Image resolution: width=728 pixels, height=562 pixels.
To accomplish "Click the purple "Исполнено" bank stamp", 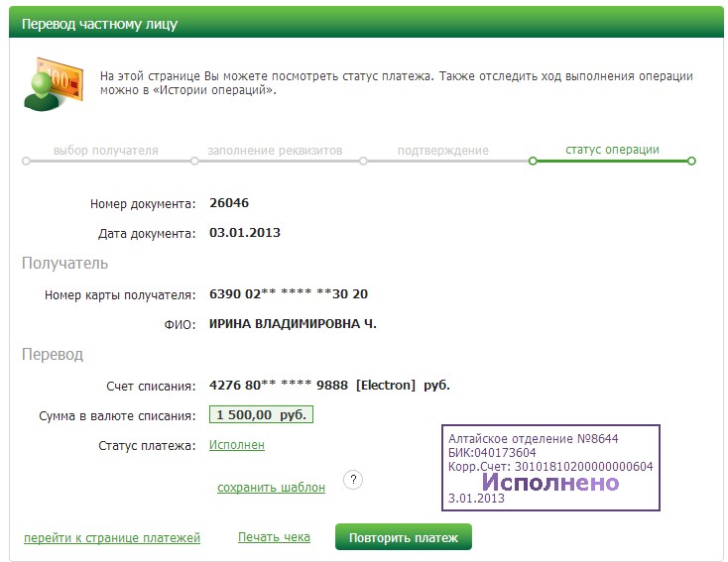I will coord(550,468).
